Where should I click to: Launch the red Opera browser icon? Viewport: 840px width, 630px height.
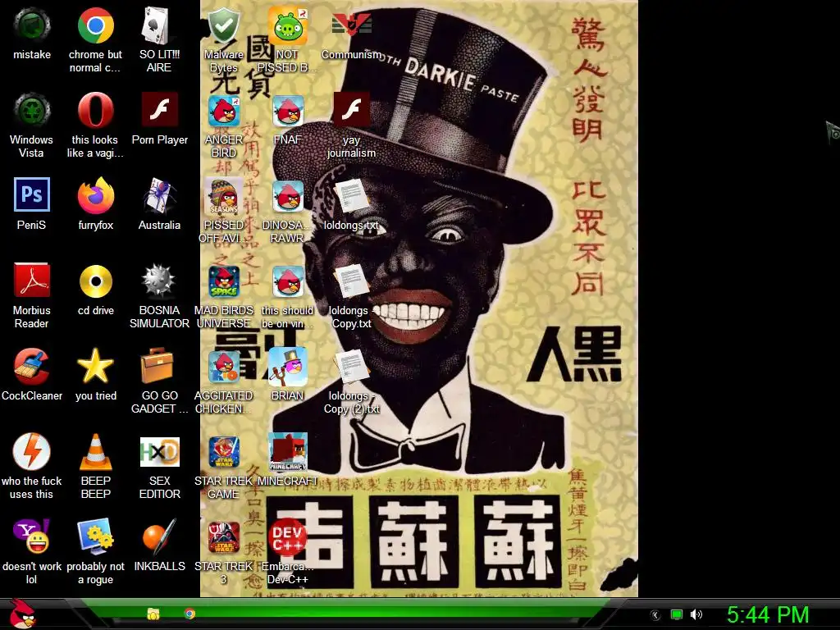point(95,111)
